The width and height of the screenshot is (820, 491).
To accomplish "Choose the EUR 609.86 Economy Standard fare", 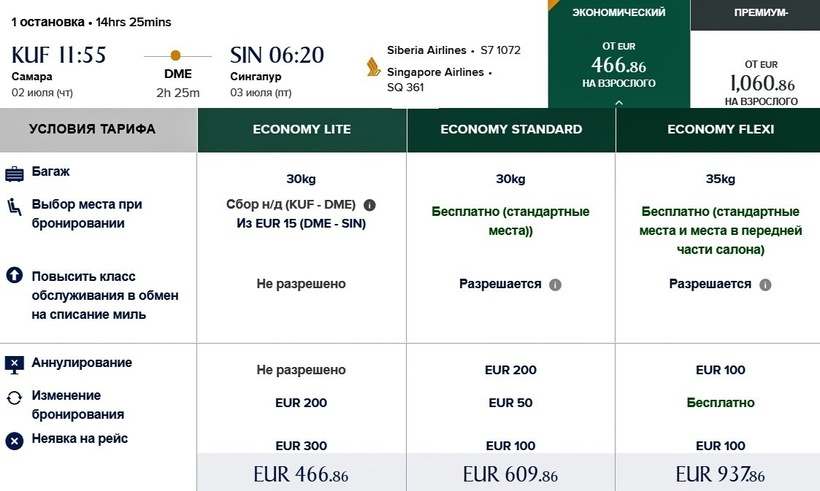I will pos(511,474).
